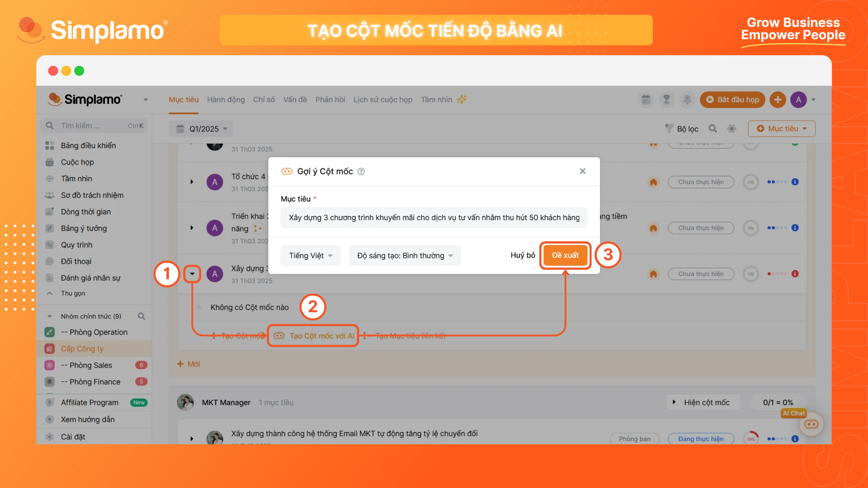Screen dimensions: 868x488
Task: Open Độ sáng tạo creativity dropdown
Action: coord(405,255)
